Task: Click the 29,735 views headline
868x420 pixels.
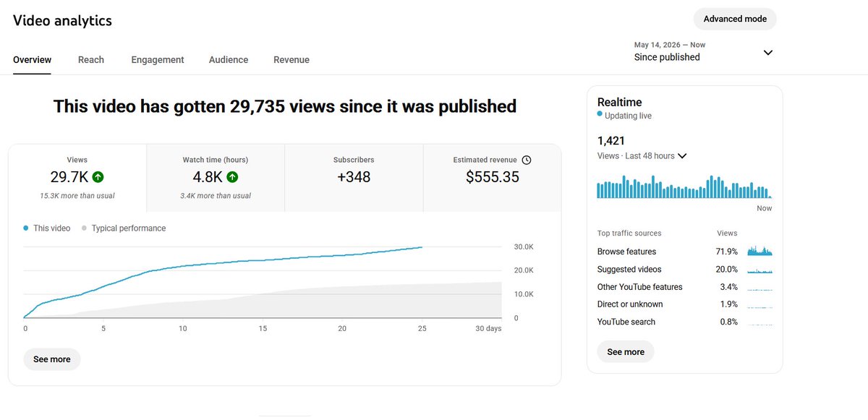Action: (285, 106)
